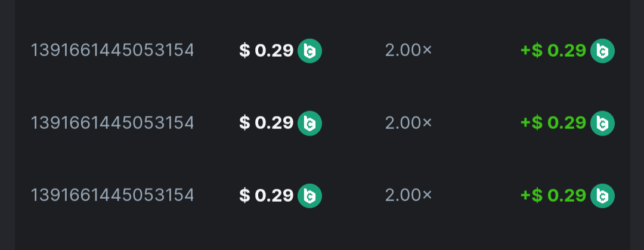Click the green 0.29 profit value in the first row
This screenshot has width=644, height=250.
tap(566, 51)
